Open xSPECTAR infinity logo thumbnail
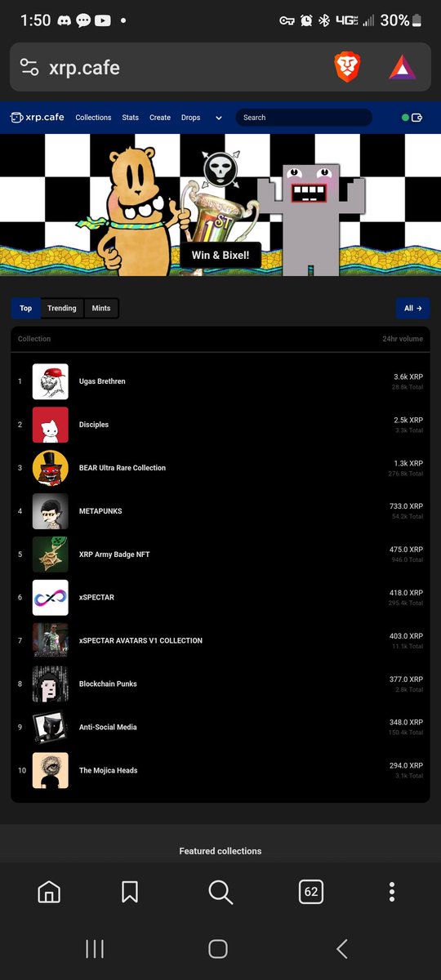Screen dimensions: 441x980 pyautogui.click(x=50, y=598)
